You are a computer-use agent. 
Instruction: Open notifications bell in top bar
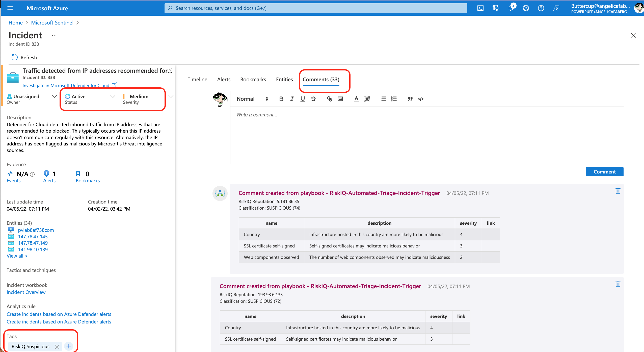point(511,8)
